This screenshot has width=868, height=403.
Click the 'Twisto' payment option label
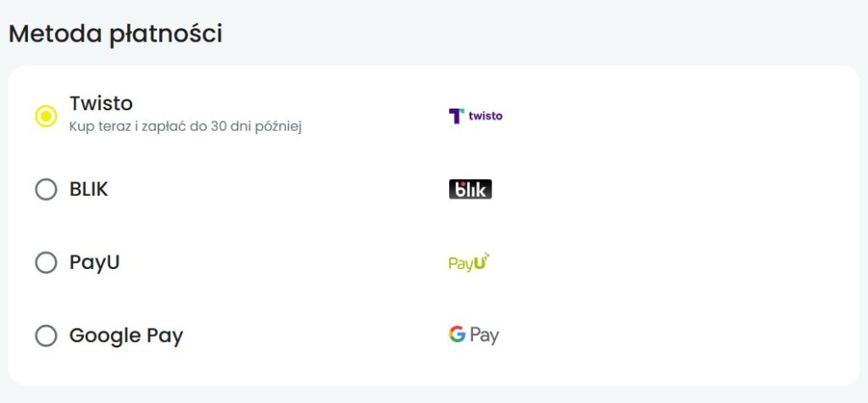coord(101,104)
